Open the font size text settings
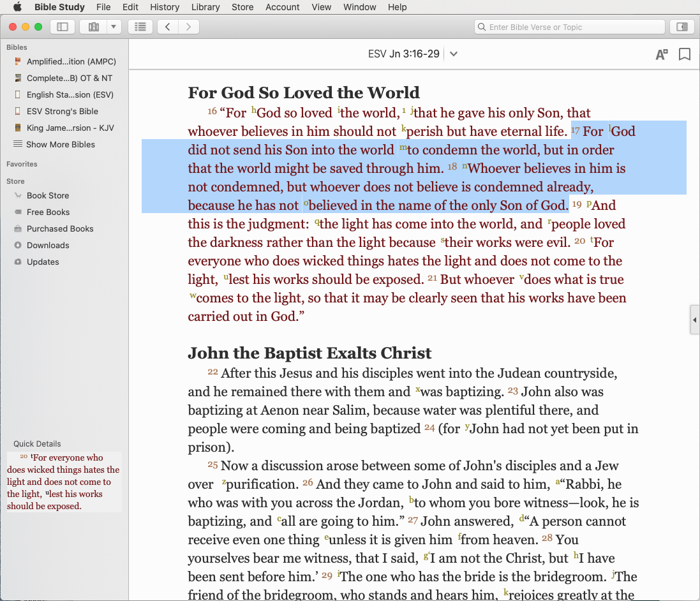Viewport: 700px width, 601px height. click(662, 54)
